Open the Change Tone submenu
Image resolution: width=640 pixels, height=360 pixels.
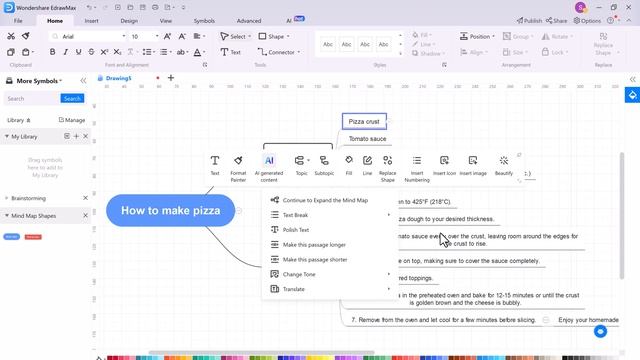[330, 274]
